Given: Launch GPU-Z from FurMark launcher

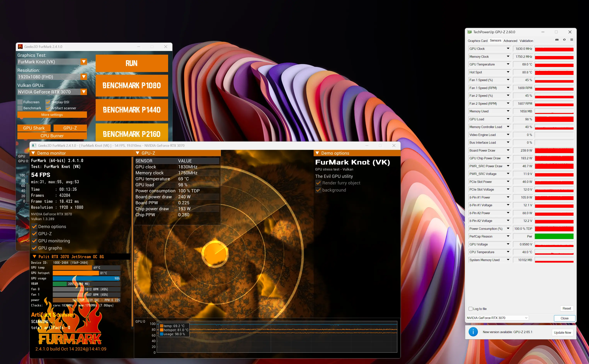Looking at the screenshot, I should (x=70, y=128).
